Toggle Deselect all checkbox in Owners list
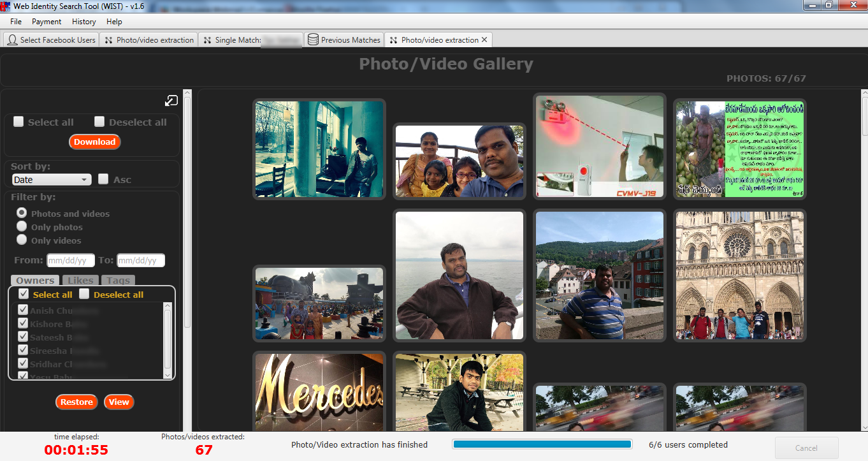 click(x=84, y=294)
